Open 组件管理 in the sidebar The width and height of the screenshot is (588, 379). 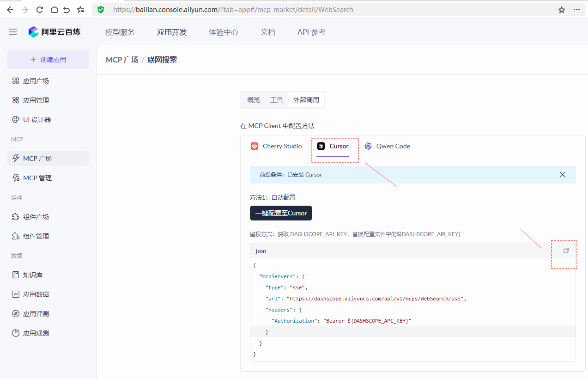click(48, 236)
